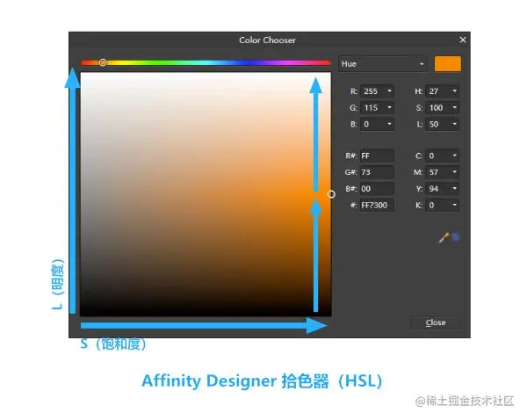Expand the M value dropdown arrow
Screen dimensions: 527x420
[454, 172]
